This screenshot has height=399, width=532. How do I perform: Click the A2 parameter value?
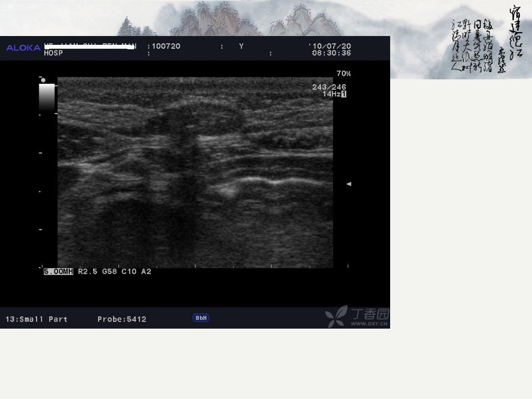[x=146, y=272]
